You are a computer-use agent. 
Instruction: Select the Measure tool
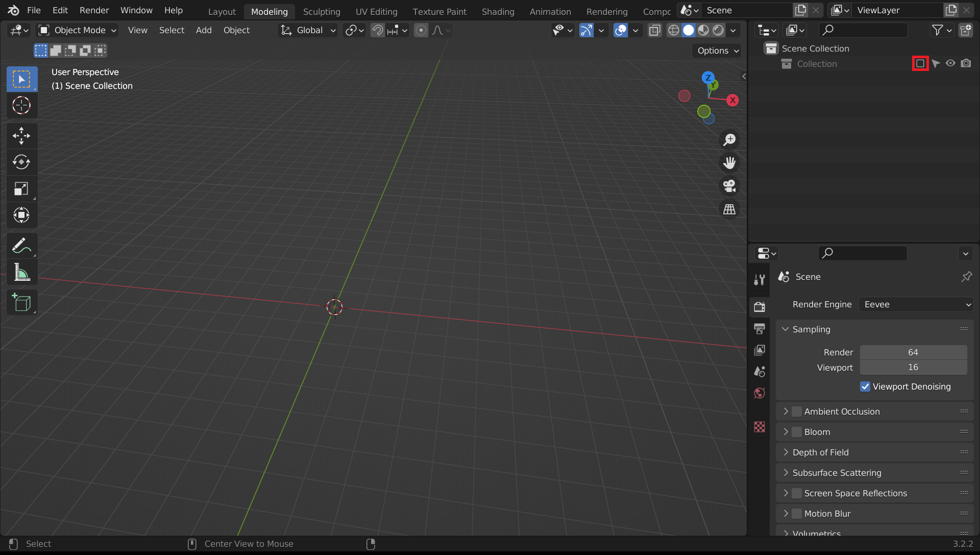click(21, 273)
